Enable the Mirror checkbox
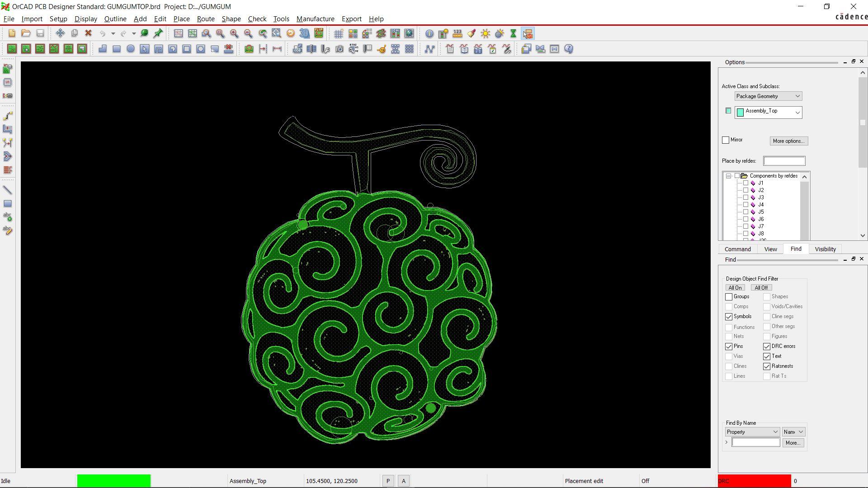The width and height of the screenshot is (868, 488). 726,140
